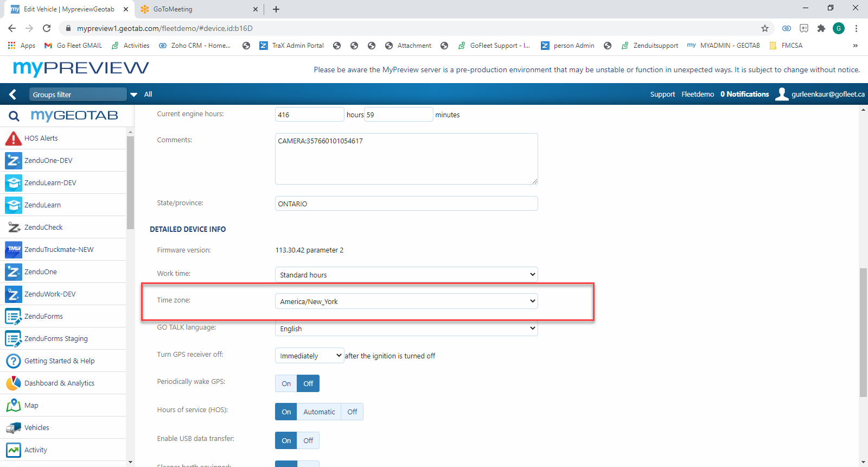Bookmark this page with the star icon
868x467 pixels.
click(x=765, y=28)
